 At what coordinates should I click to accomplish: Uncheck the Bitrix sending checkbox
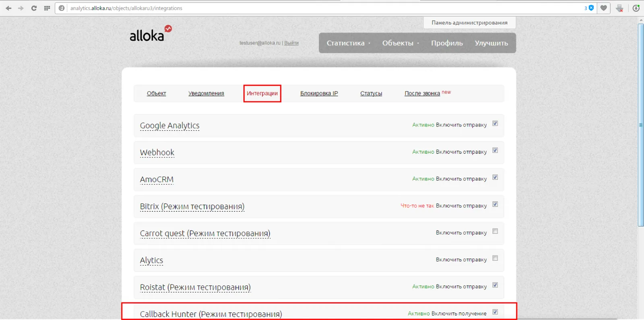click(495, 204)
